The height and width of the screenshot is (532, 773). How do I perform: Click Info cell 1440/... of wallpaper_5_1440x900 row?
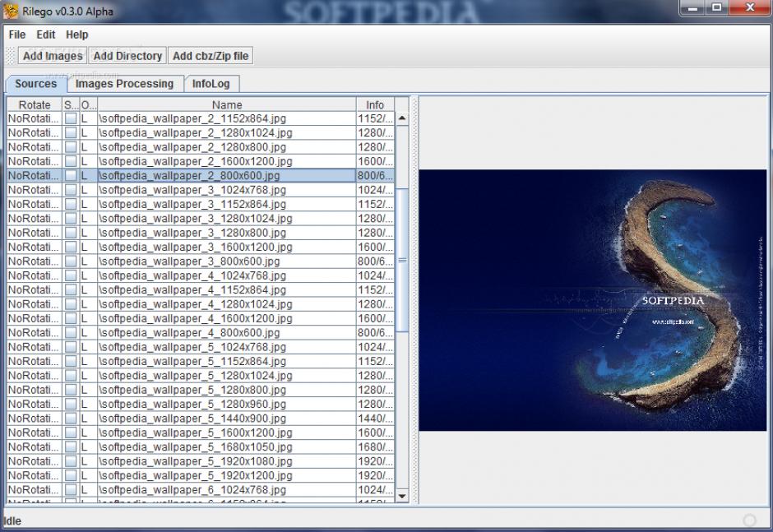(375, 419)
